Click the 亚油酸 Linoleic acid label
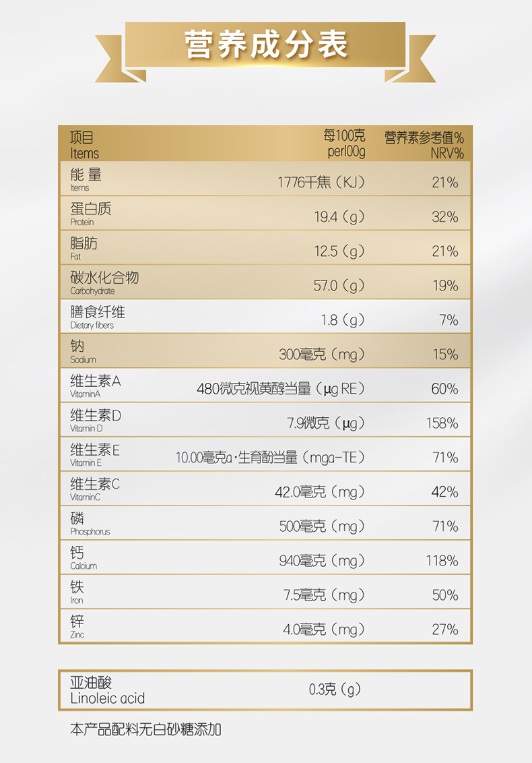Screen dimensions: 532x763 pos(107,690)
